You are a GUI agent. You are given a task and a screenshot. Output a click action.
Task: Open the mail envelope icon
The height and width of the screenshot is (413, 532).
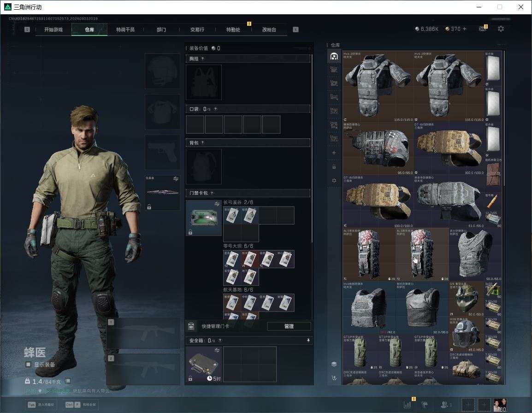coord(483,29)
